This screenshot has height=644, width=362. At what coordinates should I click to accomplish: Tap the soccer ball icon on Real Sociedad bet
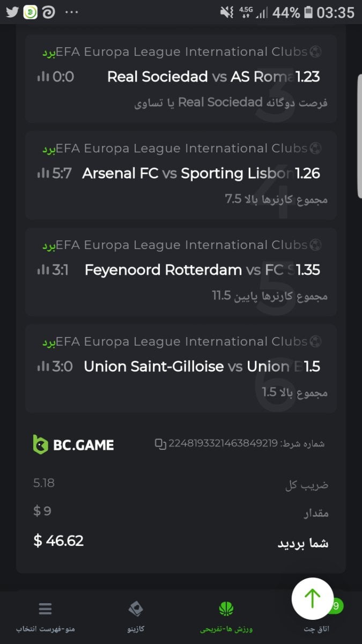coord(316,52)
